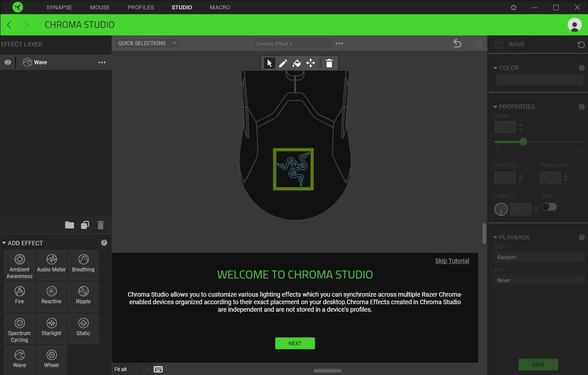This screenshot has height=375, width=588.
Task: Open the Fit all zoom dropdown
Action: (132, 369)
